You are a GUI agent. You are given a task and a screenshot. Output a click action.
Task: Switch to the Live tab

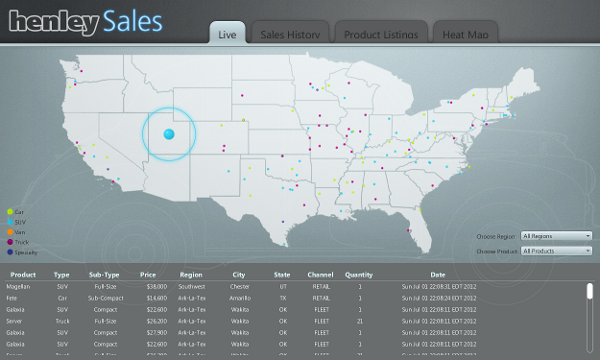tap(227, 33)
